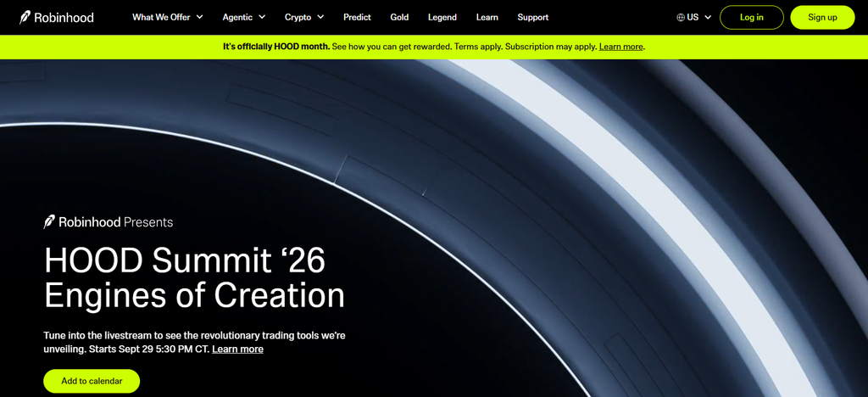Click the Add to calendar button
868x397 pixels.
(x=92, y=381)
